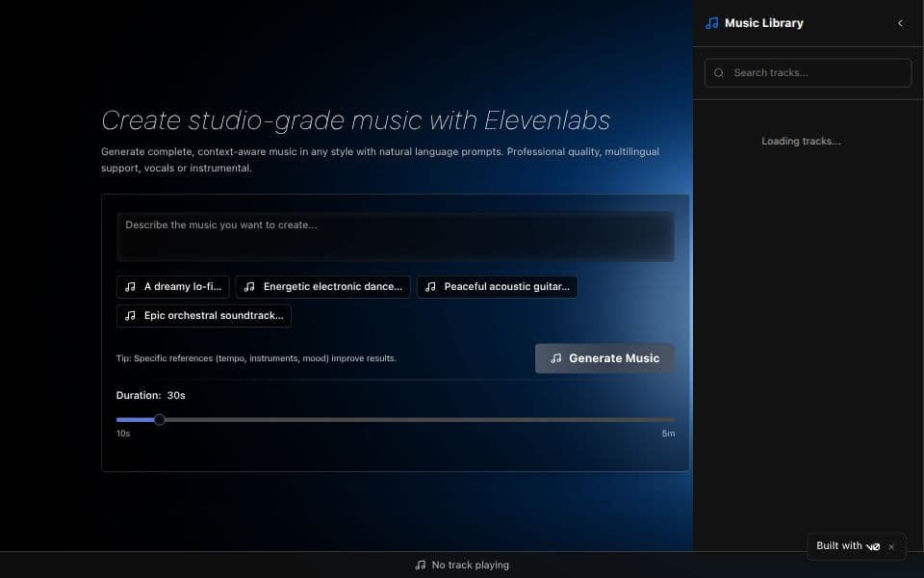Click the 'Music Library' title text

[763, 23]
